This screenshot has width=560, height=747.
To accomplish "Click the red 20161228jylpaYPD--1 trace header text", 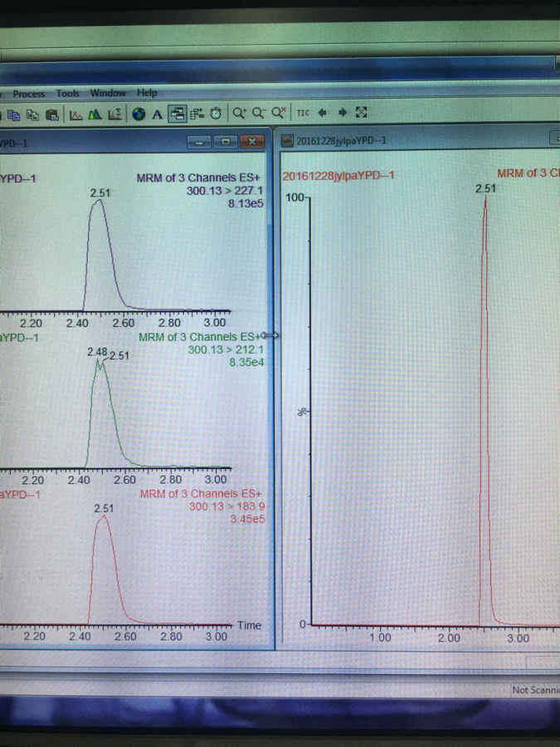I will 338,176.
